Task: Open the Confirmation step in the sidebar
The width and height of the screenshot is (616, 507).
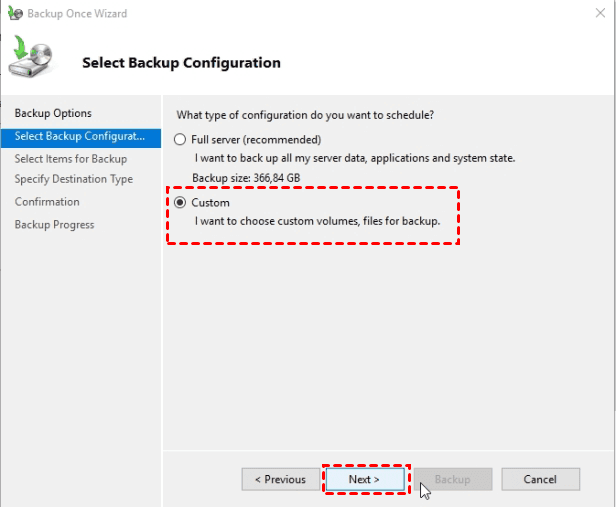Action: [47, 202]
